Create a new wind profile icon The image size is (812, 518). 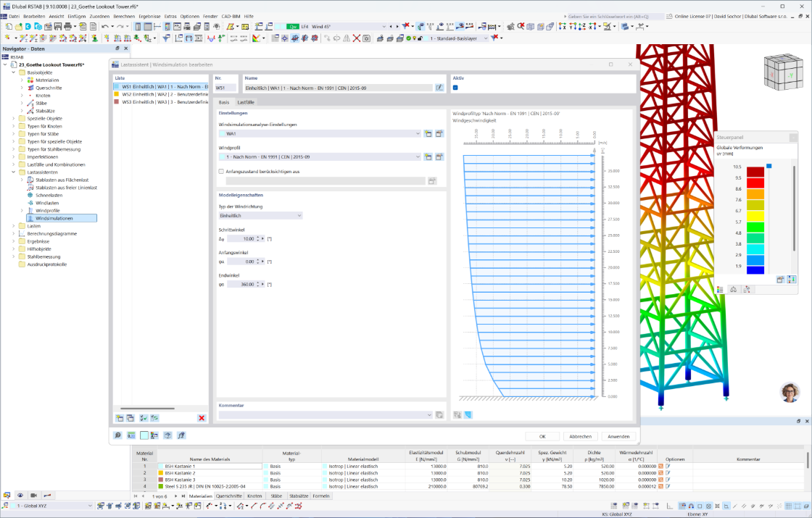coord(428,156)
